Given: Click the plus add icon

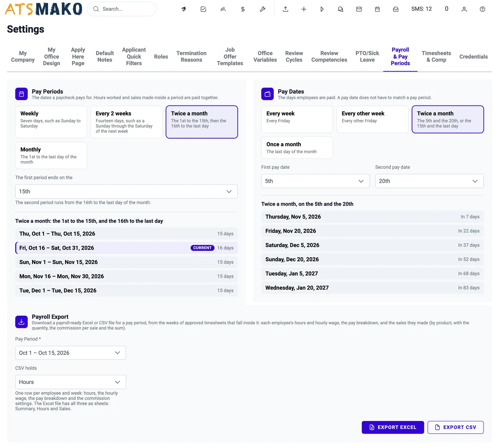Looking at the screenshot, I should pyautogui.click(x=304, y=9).
